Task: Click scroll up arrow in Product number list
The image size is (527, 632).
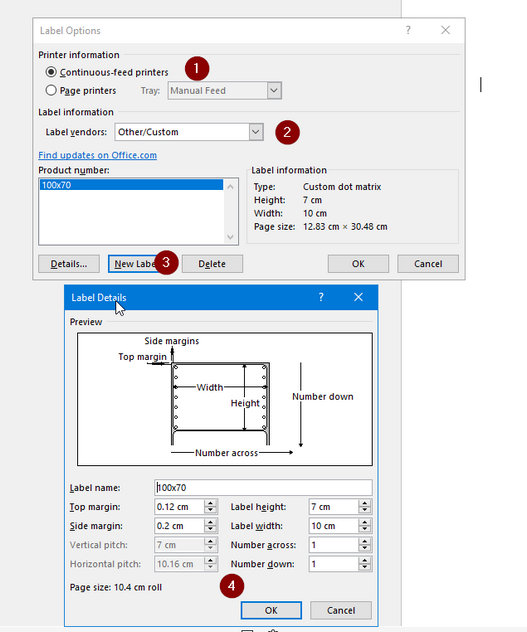Action: coord(230,186)
